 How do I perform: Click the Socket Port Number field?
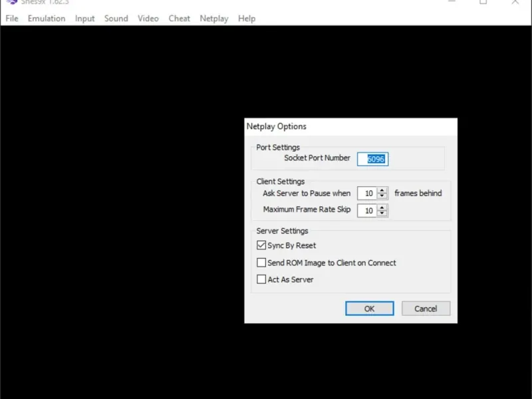coord(372,159)
